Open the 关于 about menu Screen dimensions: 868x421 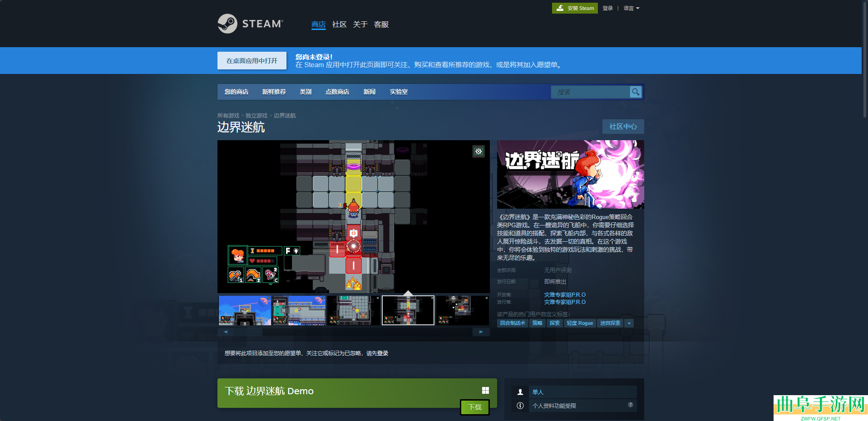[360, 24]
